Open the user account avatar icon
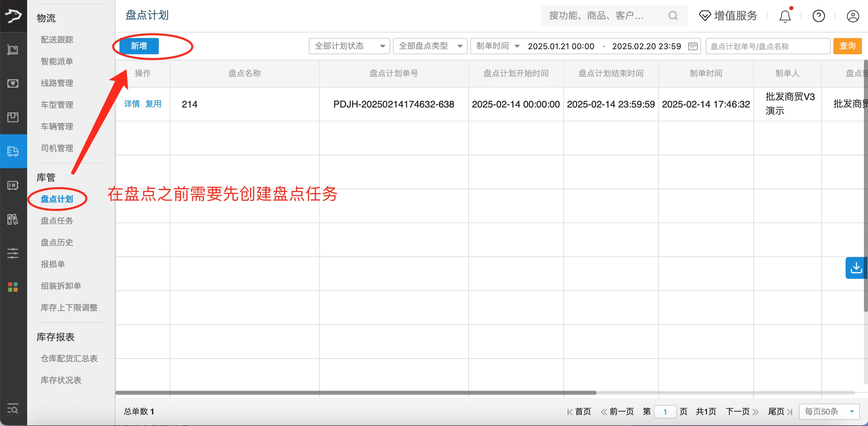Screen dimensions: 868x426 tap(852, 16)
